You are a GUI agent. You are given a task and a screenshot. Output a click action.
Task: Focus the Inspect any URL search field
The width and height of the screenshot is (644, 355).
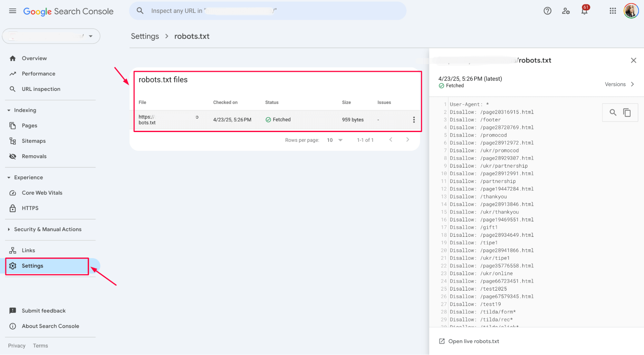click(x=268, y=11)
